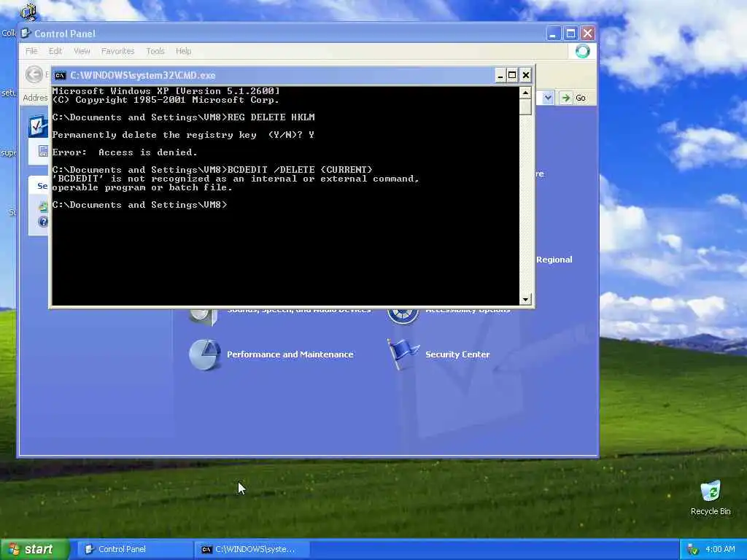Minimize the Control Panel window

[x=553, y=34]
